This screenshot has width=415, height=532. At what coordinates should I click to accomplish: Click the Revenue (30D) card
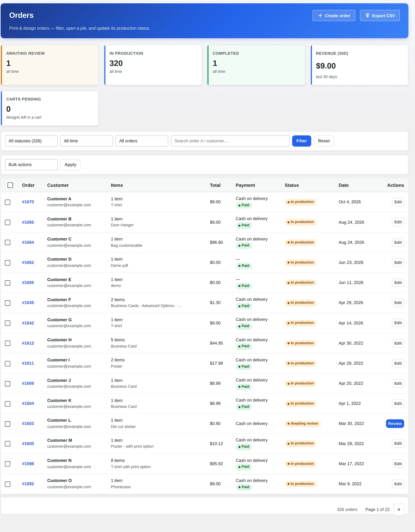[359, 65]
